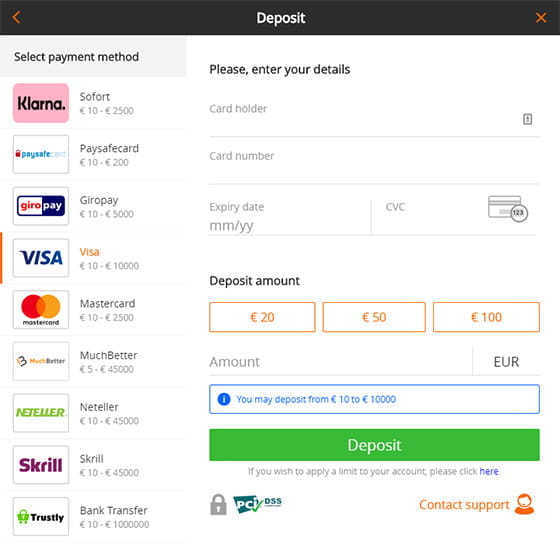Choose the € 100 preset amount
Screen dimensions: 560x548
486,317
